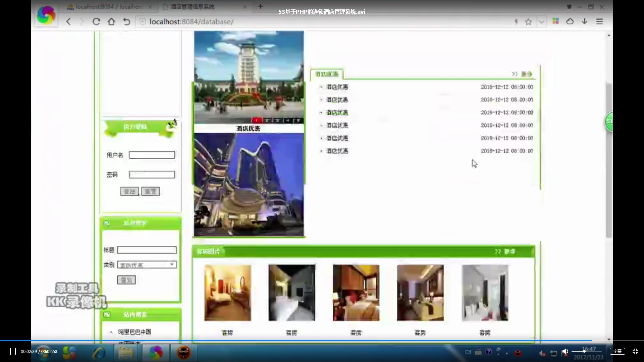Click the 重置 reset button
The width and height of the screenshot is (644, 362).
151,191
